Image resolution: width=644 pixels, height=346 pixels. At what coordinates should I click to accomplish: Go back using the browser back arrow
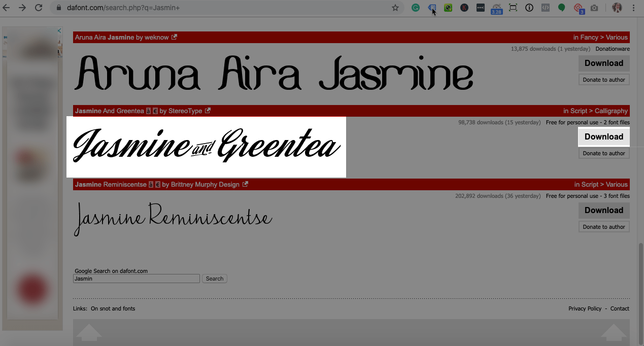[7, 8]
